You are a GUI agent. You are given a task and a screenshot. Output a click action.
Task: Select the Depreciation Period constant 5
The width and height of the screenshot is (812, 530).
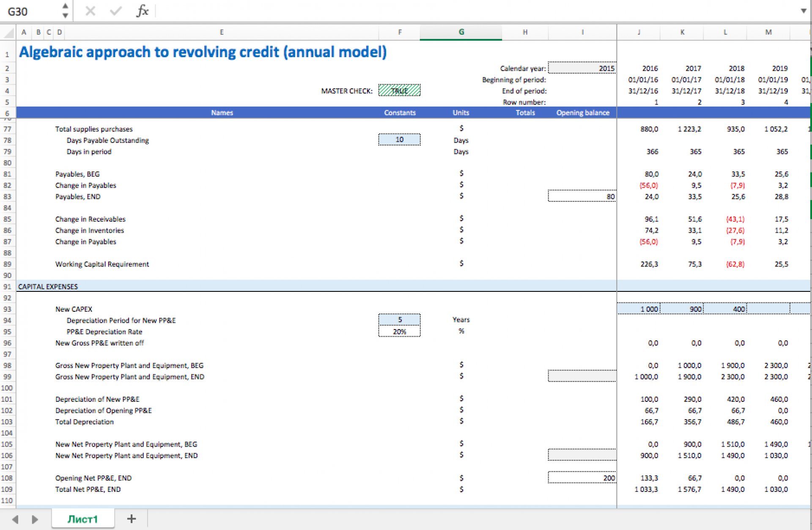[399, 320]
